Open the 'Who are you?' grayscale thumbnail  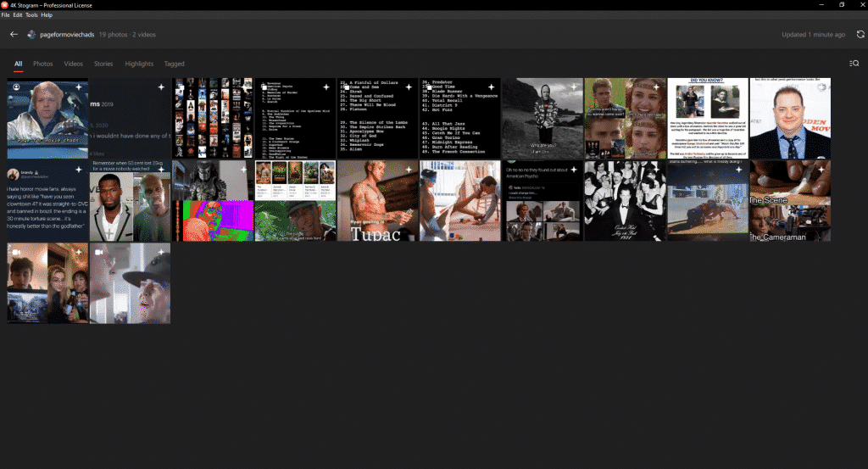coord(542,119)
